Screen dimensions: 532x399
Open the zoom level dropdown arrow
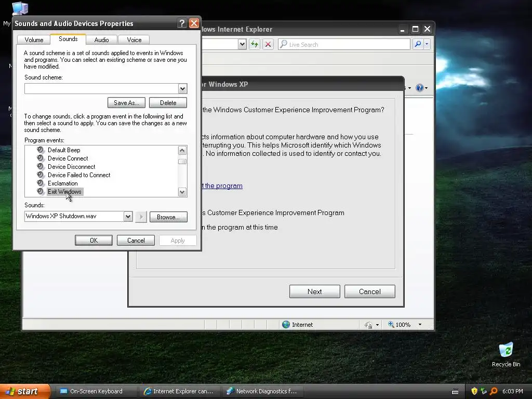tap(420, 325)
